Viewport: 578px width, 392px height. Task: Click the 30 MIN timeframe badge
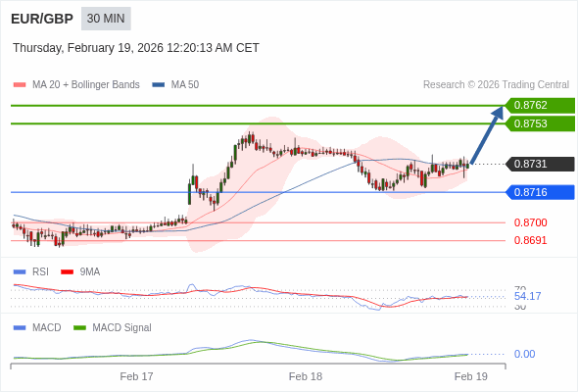[106, 19]
